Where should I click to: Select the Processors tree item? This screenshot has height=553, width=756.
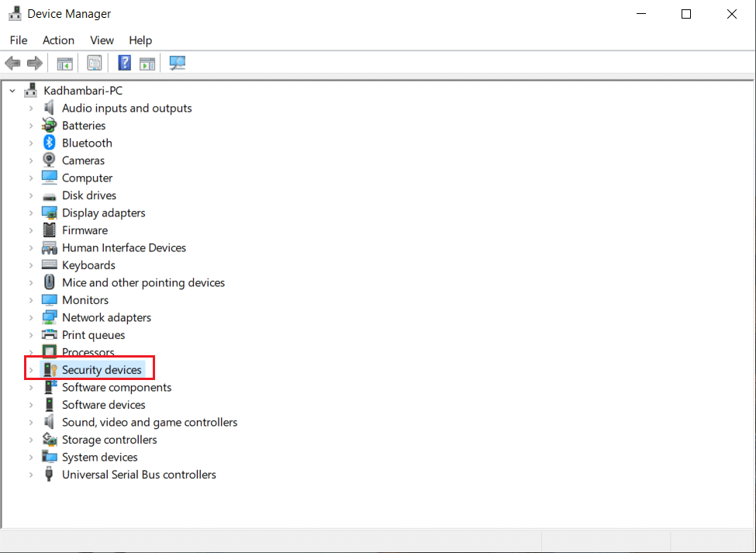click(88, 352)
